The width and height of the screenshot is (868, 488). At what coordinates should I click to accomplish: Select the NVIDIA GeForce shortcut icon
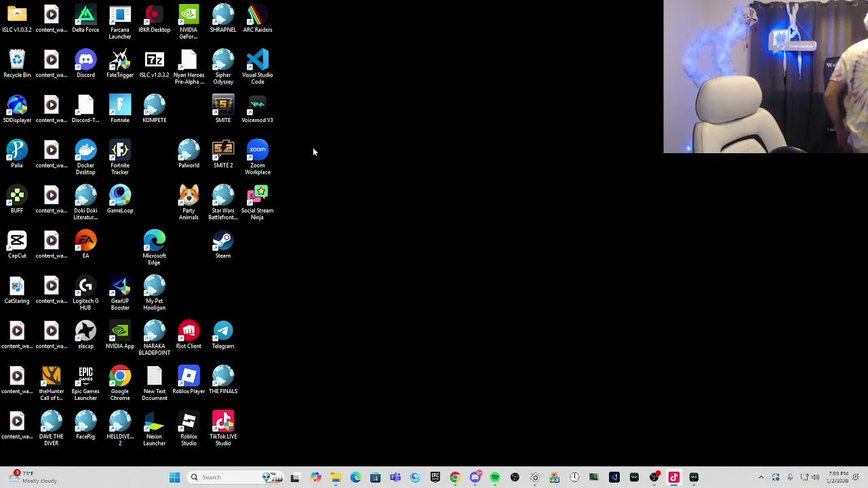[x=189, y=22]
